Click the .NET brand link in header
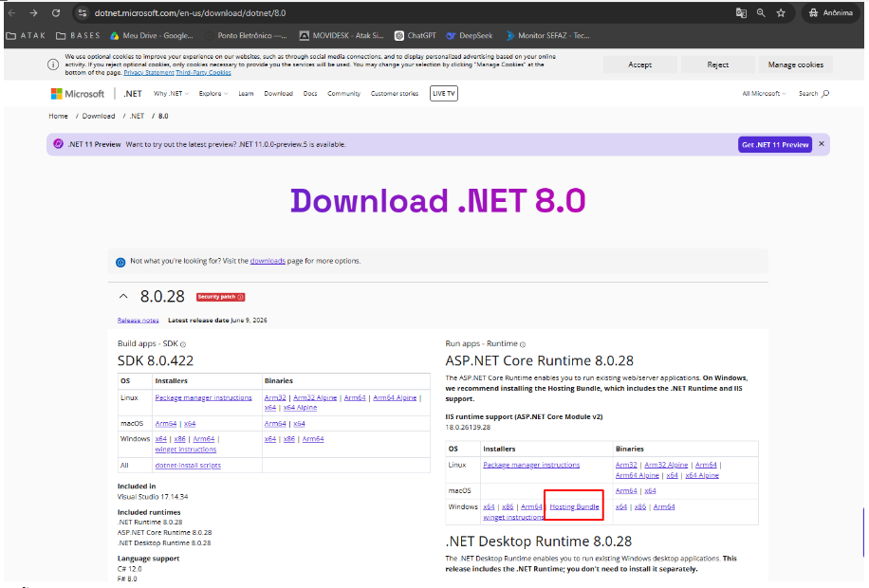The height and width of the screenshot is (588, 869). click(x=133, y=94)
